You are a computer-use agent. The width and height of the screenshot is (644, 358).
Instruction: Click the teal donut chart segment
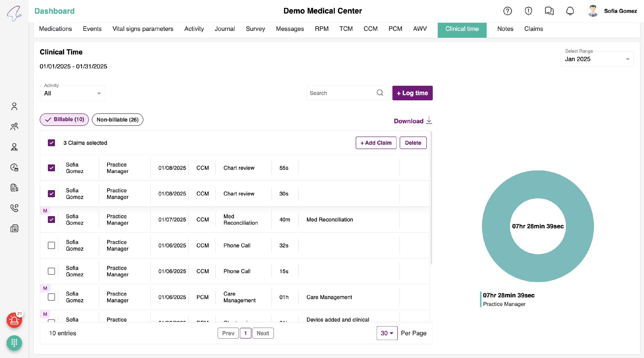[538, 185]
